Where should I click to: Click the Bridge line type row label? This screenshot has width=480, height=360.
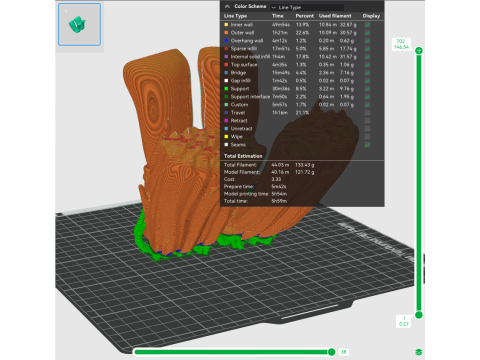pos(238,73)
